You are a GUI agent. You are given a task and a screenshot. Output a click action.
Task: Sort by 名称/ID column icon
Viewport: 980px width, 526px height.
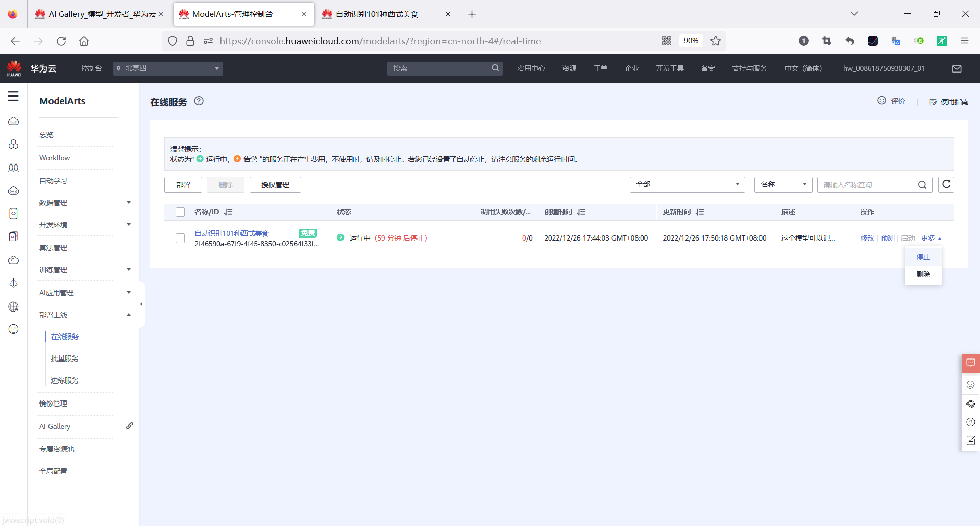tap(228, 212)
